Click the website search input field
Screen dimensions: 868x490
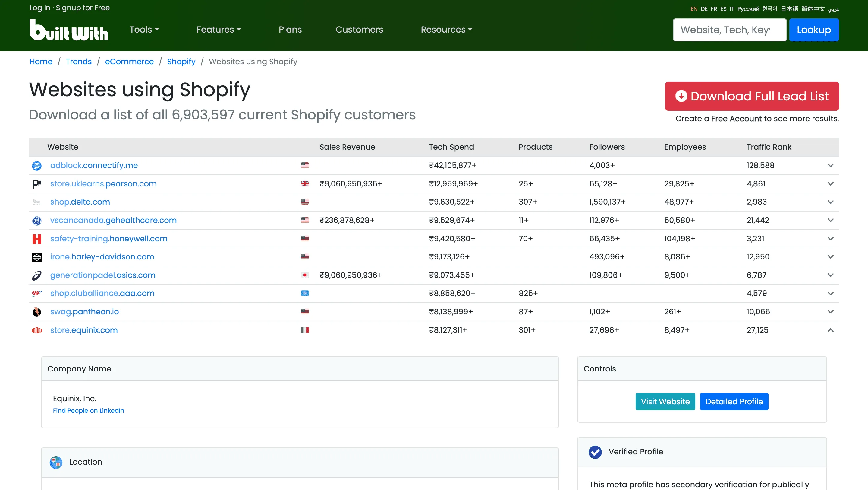point(729,30)
